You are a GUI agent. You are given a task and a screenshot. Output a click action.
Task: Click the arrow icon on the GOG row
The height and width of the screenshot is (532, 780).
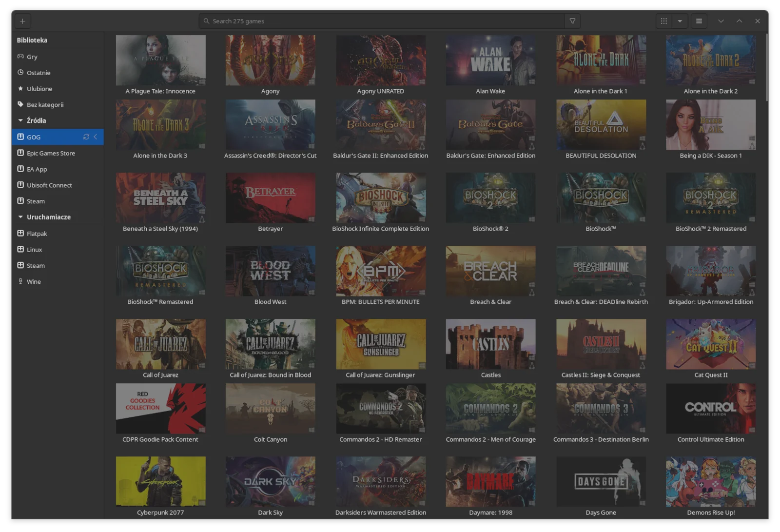(x=96, y=137)
